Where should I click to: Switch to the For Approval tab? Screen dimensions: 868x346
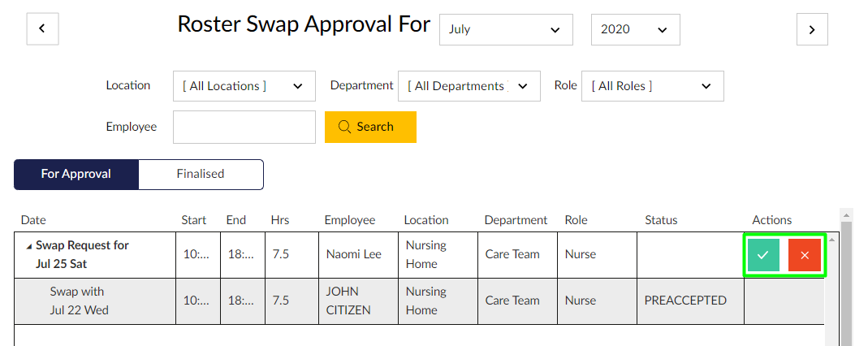pyautogui.click(x=76, y=175)
